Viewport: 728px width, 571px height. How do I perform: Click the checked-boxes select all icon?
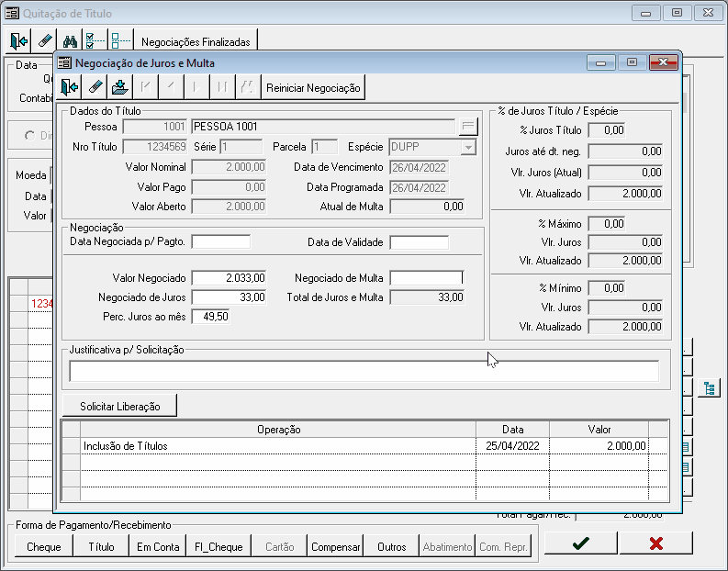[95, 40]
